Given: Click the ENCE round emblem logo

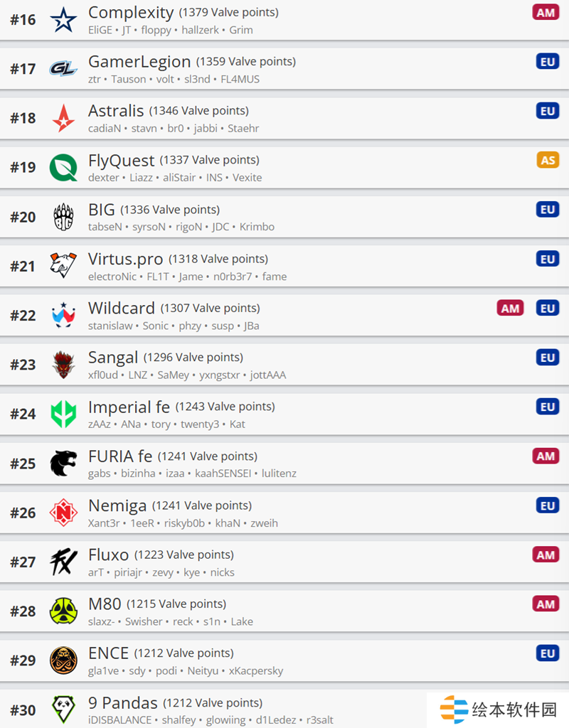Looking at the screenshot, I should pos(63,660).
